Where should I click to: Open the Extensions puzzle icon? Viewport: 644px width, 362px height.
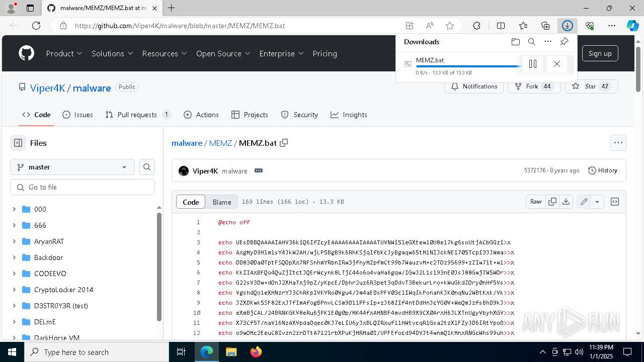click(476, 26)
